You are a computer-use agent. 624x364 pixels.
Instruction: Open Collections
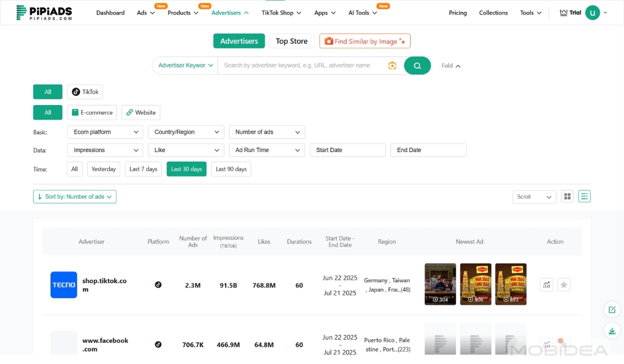click(x=493, y=12)
